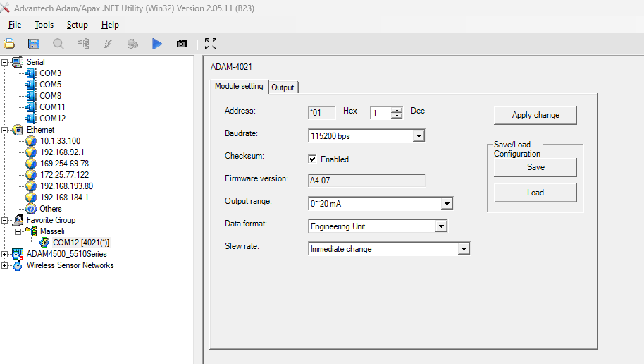644x364 pixels.
Task: Open the Output range dropdown
Action: [447, 204]
